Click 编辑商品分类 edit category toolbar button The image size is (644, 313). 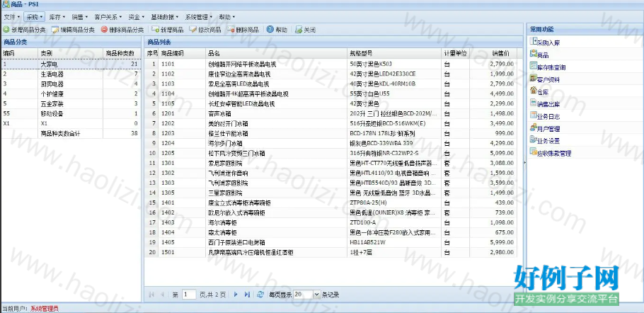click(x=73, y=30)
